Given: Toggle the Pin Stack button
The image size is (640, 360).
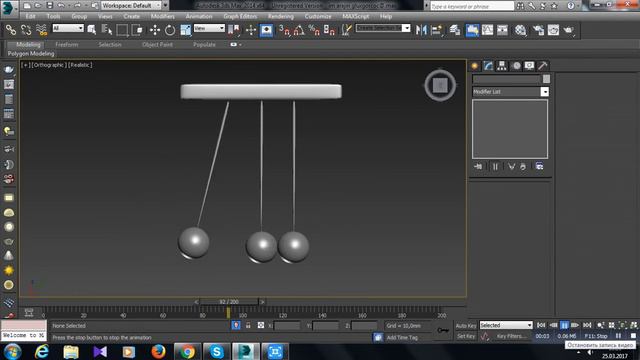Looking at the screenshot, I should 478,167.
